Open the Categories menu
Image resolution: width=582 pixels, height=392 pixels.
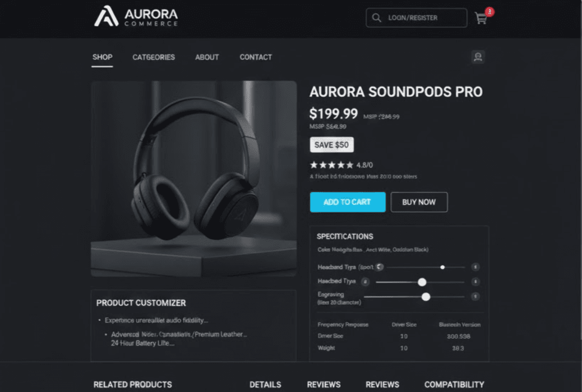pyautogui.click(x=154, y=58)
